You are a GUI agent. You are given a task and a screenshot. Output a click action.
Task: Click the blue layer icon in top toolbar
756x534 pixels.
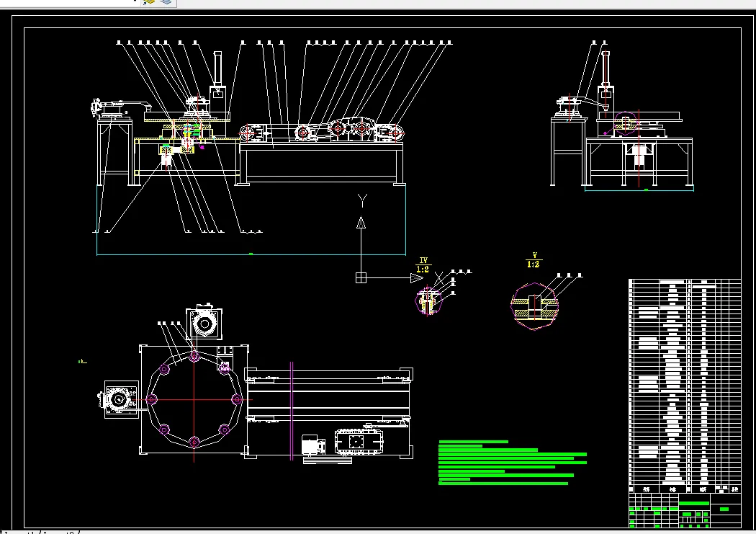(166, 2)
